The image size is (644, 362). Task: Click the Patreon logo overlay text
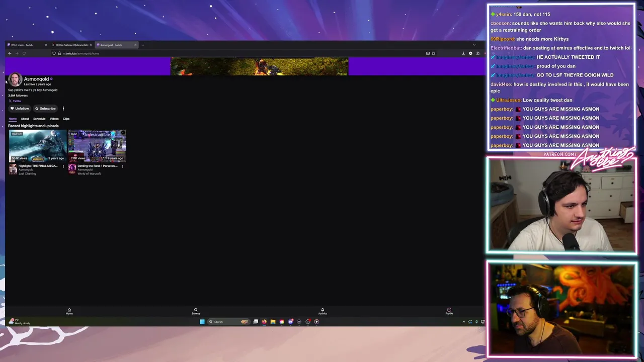560,154
